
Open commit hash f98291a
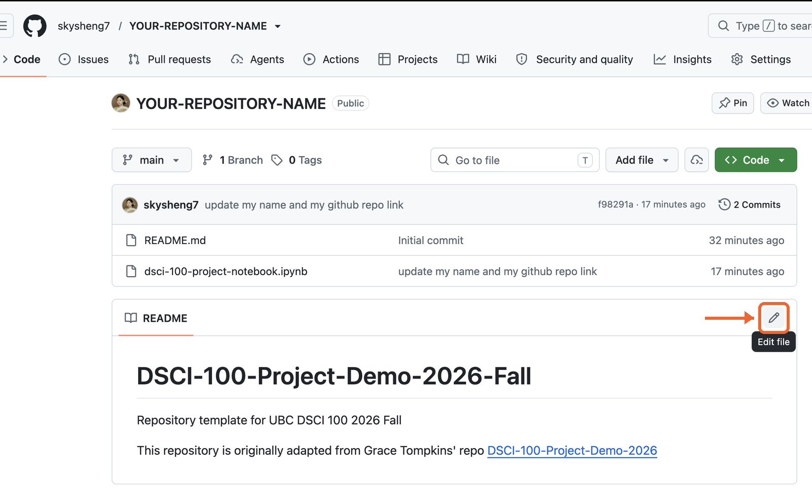pos(616,204)
